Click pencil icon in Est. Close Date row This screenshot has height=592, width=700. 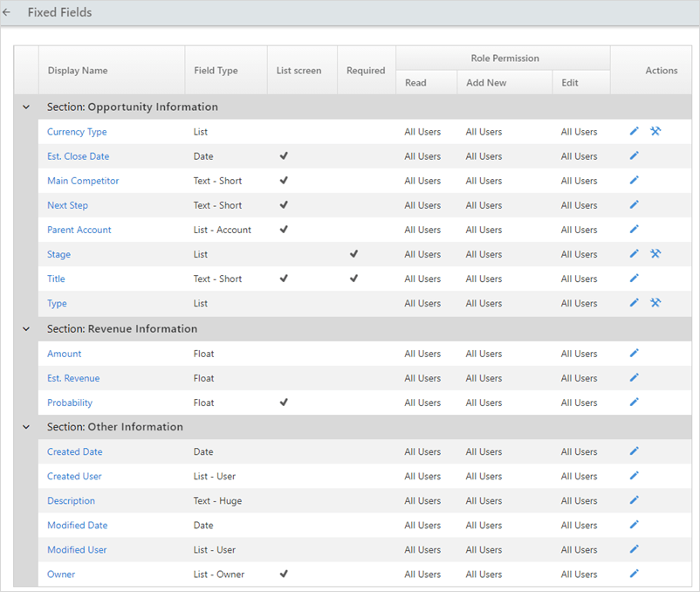tap(634, 155)
